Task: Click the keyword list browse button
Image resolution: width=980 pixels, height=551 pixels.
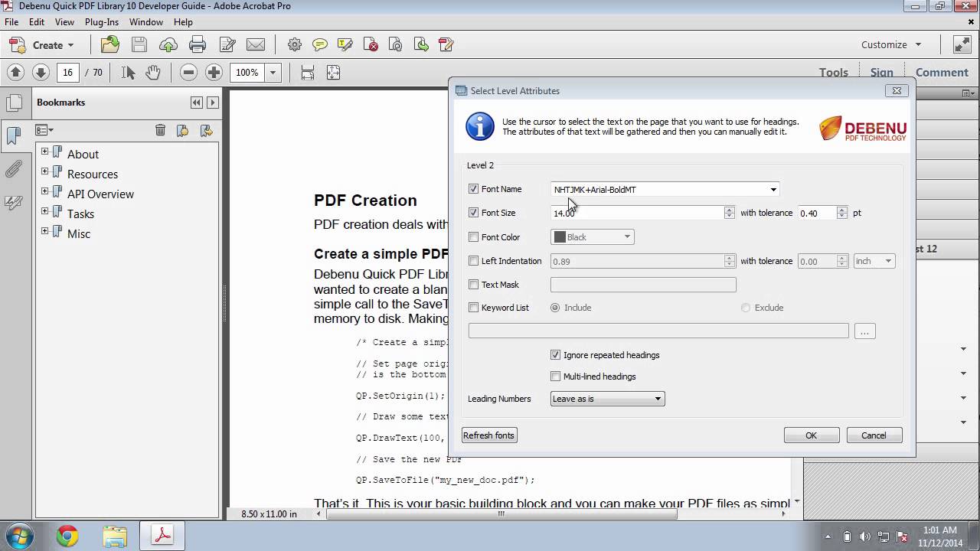Action: tap(864, 331)
